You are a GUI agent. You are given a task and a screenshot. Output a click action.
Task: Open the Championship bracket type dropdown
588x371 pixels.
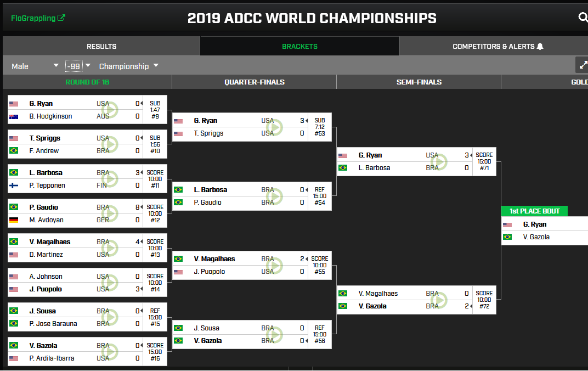pyautogui.click(x=128, y=66)
